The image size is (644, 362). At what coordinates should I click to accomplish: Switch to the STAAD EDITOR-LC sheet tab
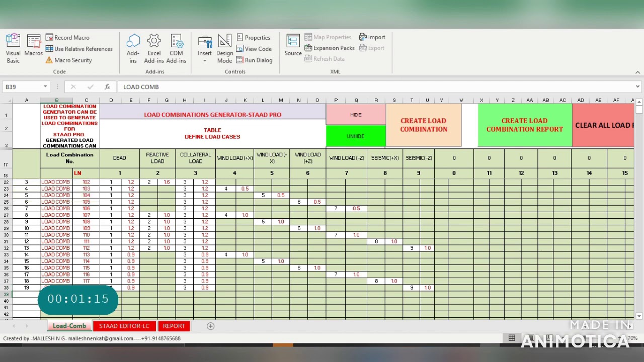(x=124, y=326)
